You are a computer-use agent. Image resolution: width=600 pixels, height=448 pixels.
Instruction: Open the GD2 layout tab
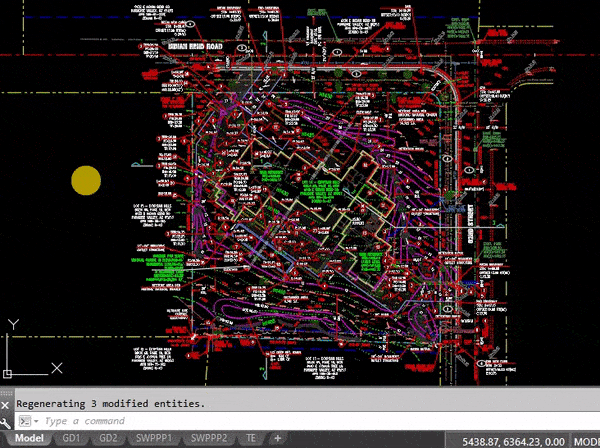[108, 438]
